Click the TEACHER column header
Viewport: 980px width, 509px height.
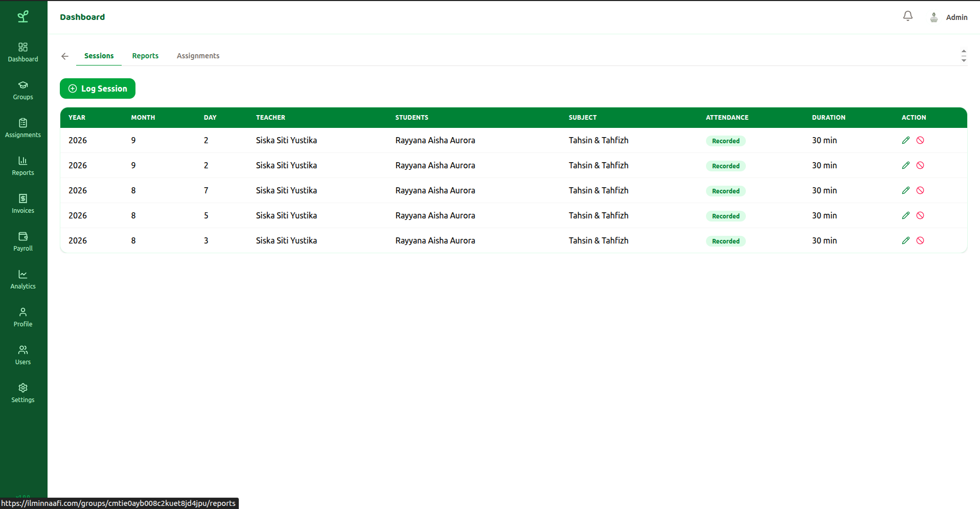tap(271, 118)
